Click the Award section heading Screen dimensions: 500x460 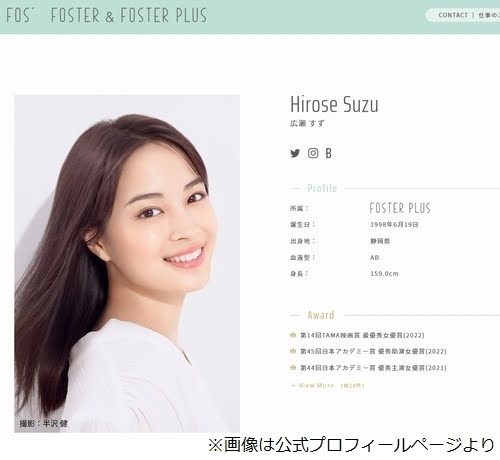321,315
